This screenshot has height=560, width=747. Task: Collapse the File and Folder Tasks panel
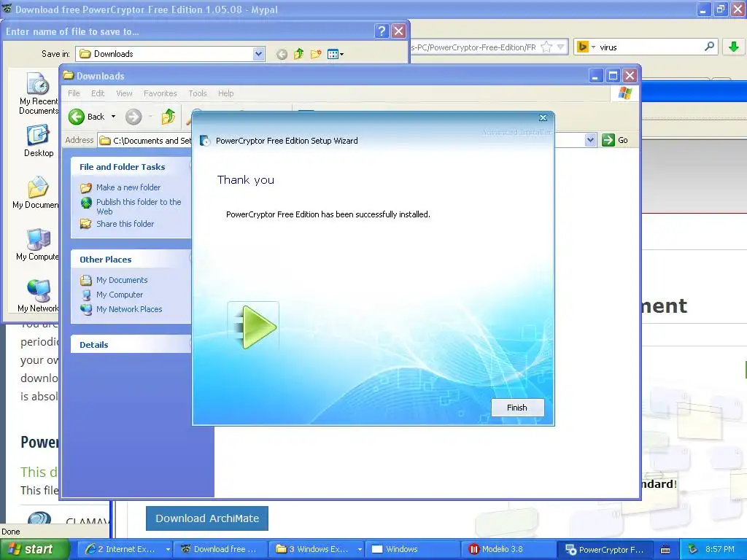131,167
